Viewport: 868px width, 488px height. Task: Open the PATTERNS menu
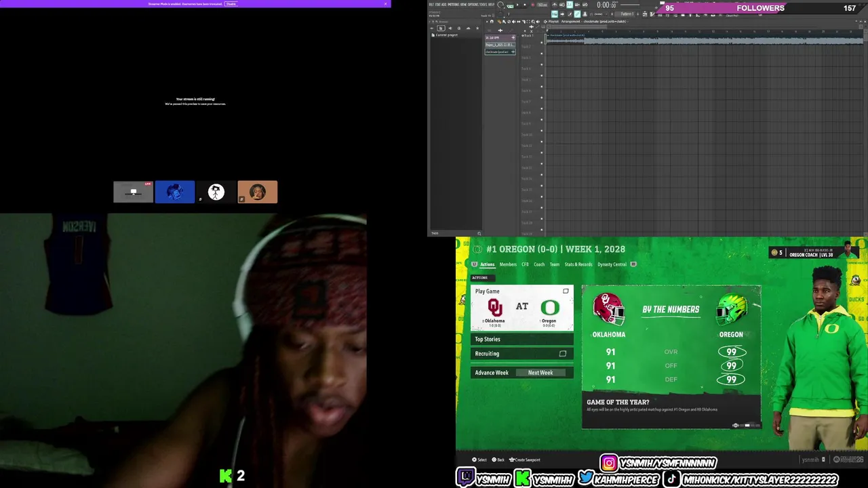[454, 4]
